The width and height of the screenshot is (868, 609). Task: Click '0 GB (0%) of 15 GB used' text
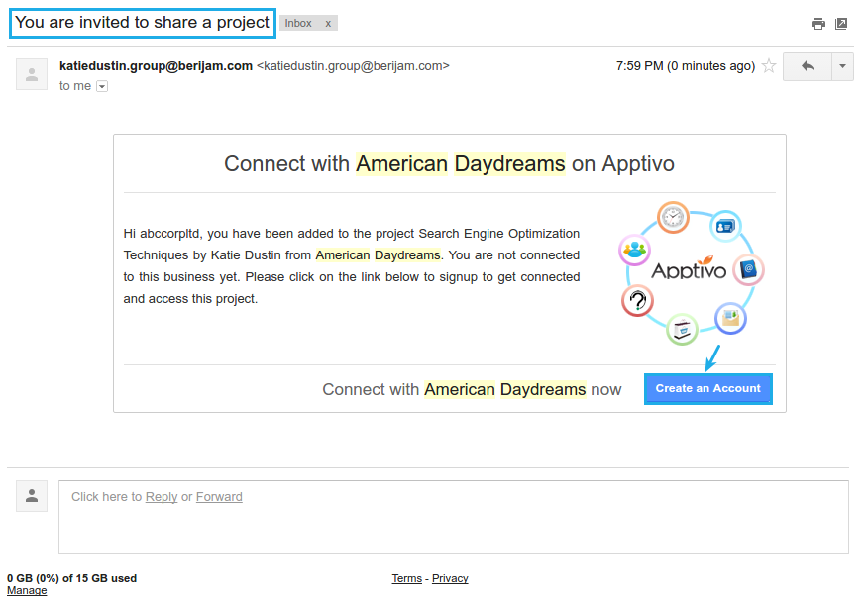click(72, 578)
